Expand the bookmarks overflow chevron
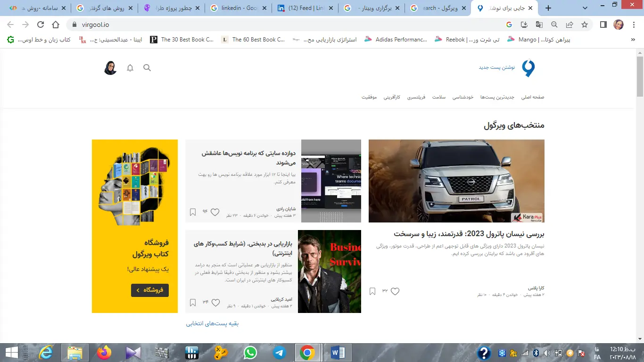This screenshot has width=644, height=362. (633, 40)
